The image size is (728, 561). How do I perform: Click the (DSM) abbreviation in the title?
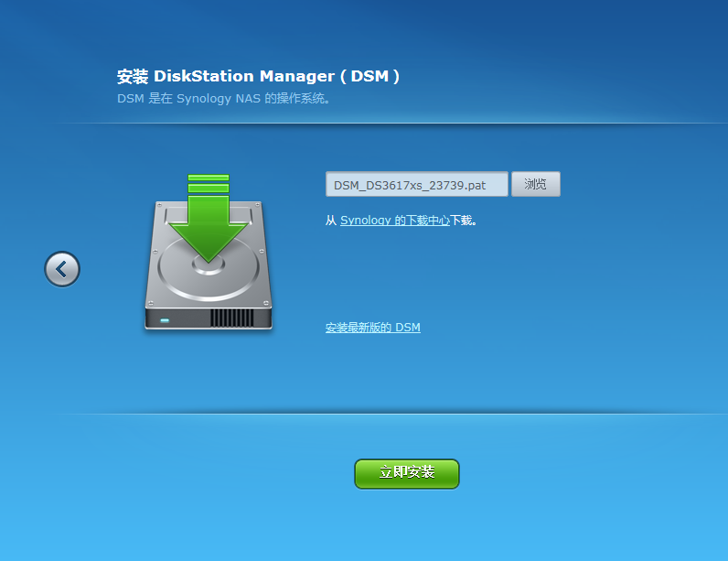click(x=369, y=76)
